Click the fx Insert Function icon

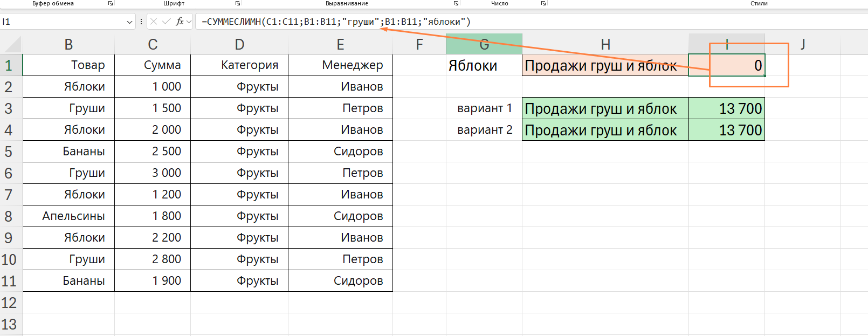point(180,22)
